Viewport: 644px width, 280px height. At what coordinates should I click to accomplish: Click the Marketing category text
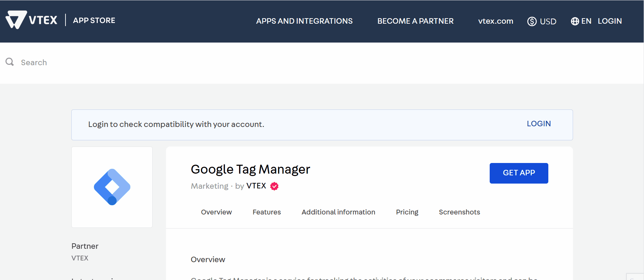tap(210, 186)
